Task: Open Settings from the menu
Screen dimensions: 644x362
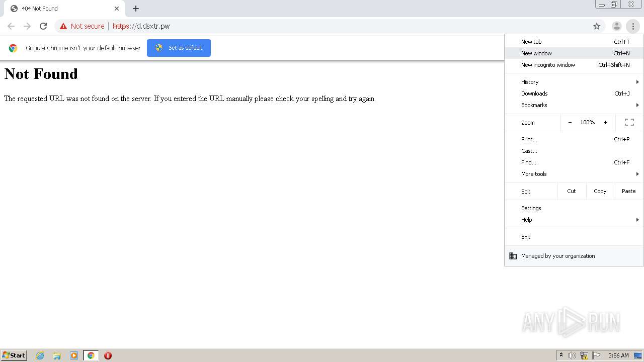Action: pos(574,208)
